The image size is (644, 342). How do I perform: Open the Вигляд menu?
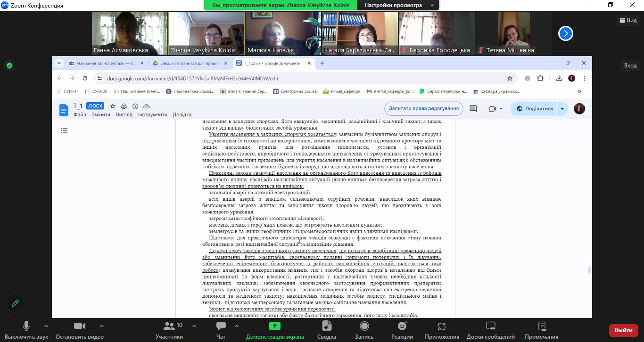124,114
